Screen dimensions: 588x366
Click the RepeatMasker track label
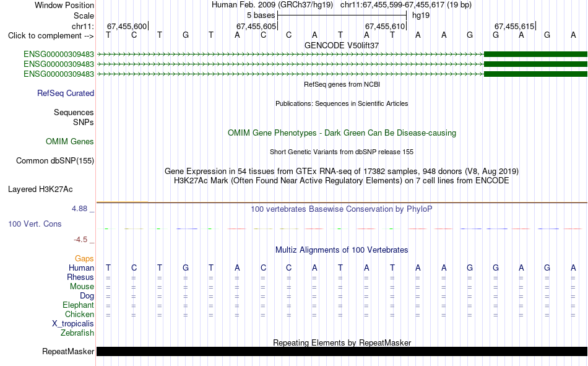click(x=68, y=351)
